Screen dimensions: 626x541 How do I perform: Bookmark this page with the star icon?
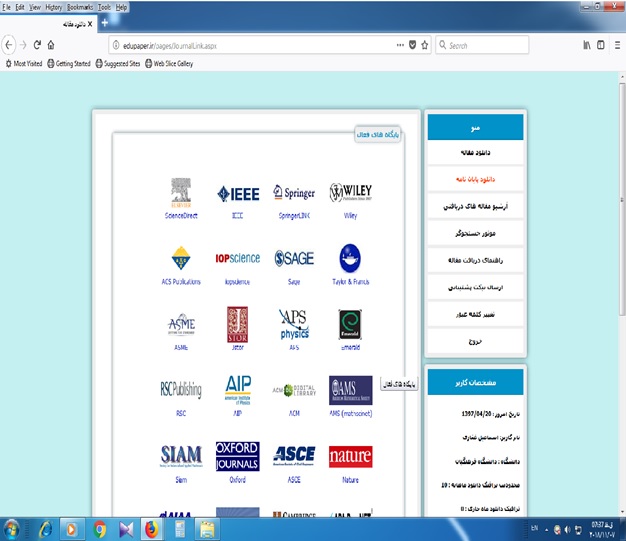pyautogui.click(x=425, y=45)
